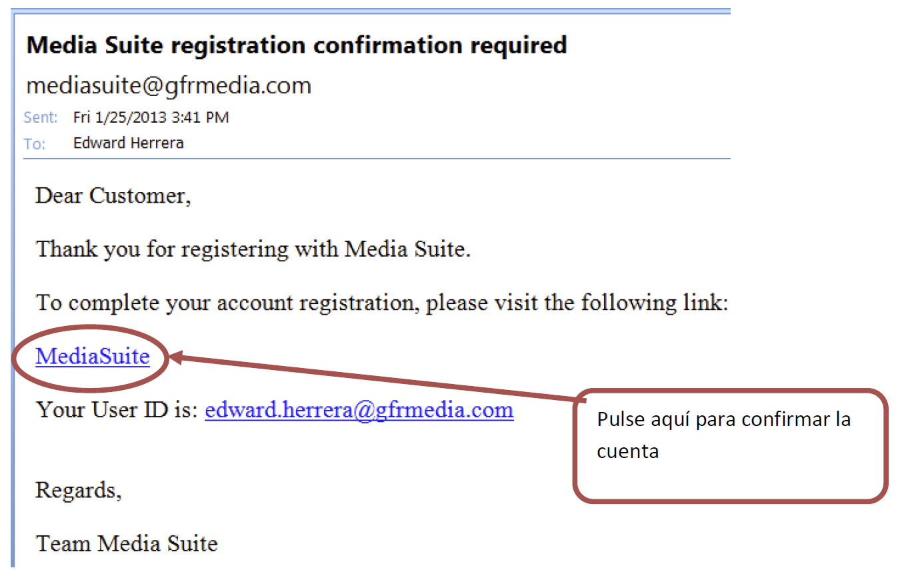Image resolution: width=924 pixels, height=570 pixels.
Task: Click the Team Media Suite signature
Action: pyautogui.click(x=127, y=543)
